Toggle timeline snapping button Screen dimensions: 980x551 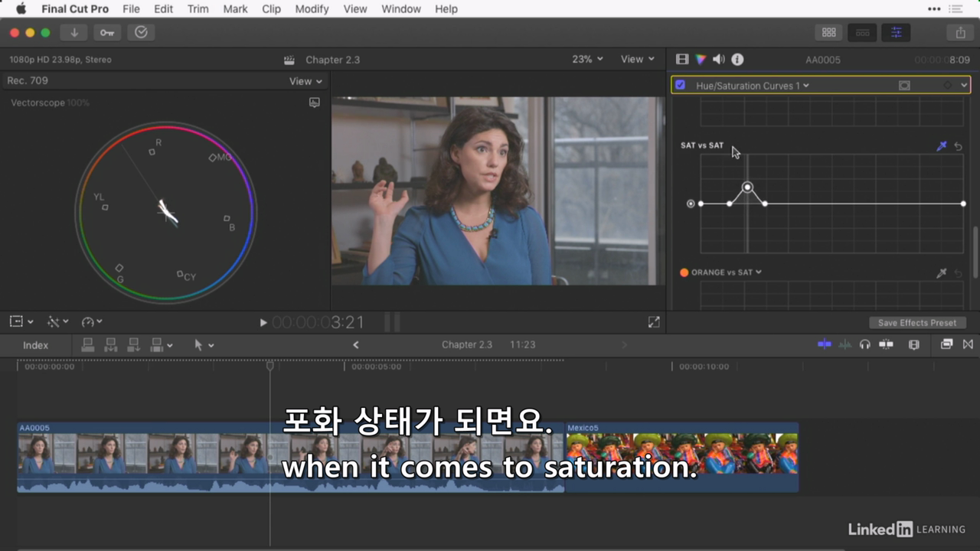coord(887,344)
